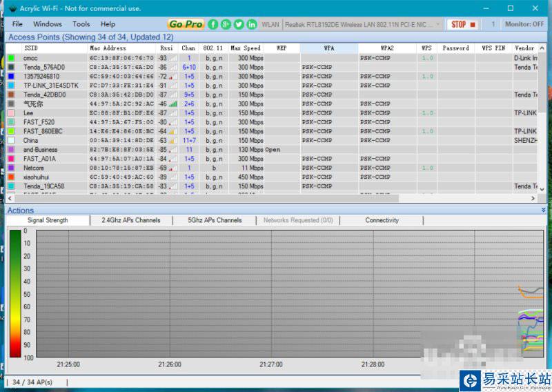Click signal bars icon for China
This screenshot has height=392, width=552.
point(172,141)
